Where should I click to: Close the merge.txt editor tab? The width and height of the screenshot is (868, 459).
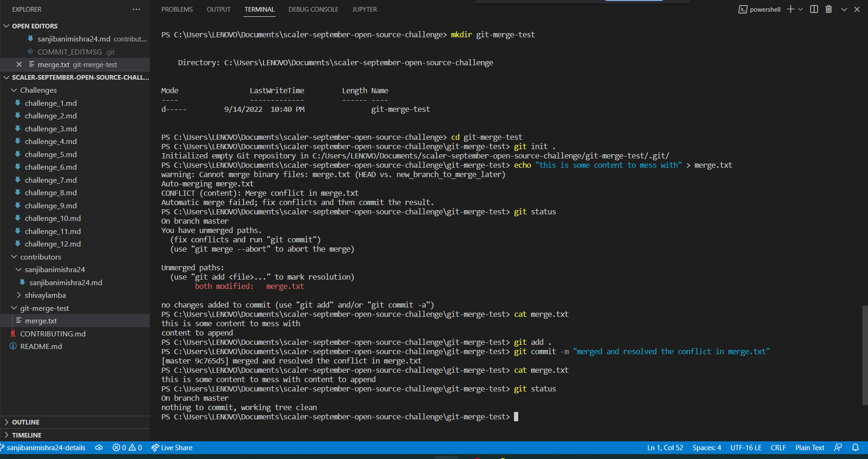click(19, 64)
